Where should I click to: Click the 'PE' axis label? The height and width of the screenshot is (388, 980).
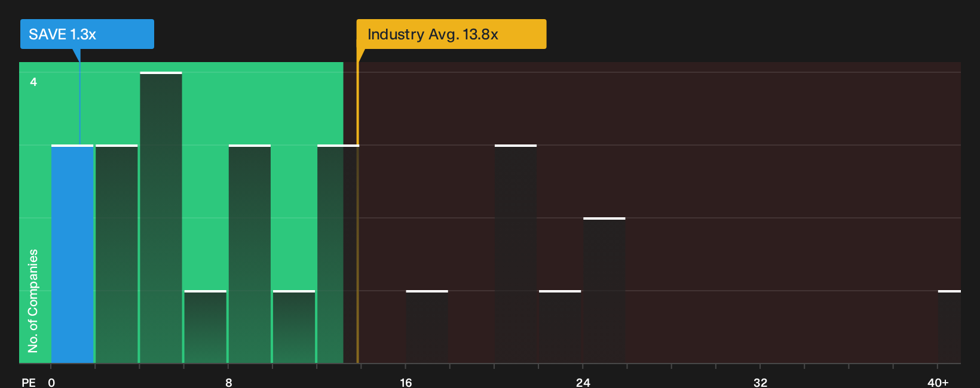[x=28, y=383]
